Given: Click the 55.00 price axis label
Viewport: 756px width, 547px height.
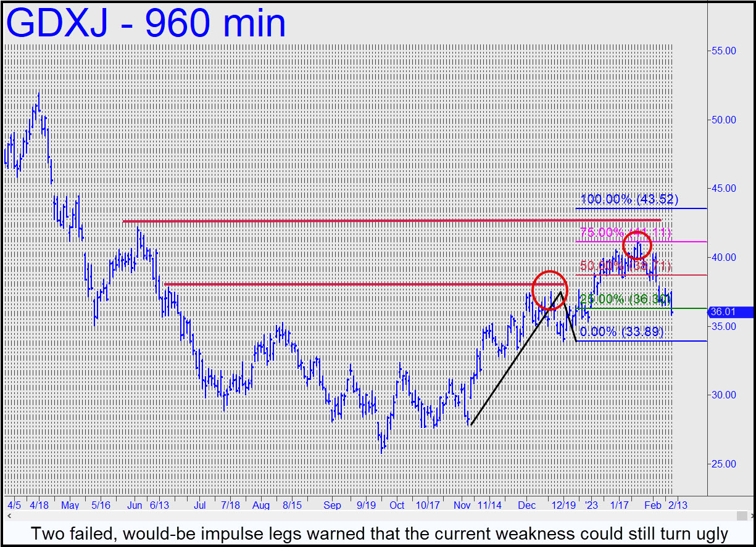Looking at the screenshot, I should pos(723,51).
